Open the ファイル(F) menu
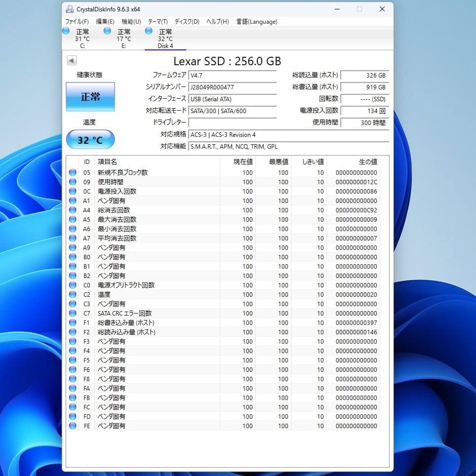 tap(77, 22)
